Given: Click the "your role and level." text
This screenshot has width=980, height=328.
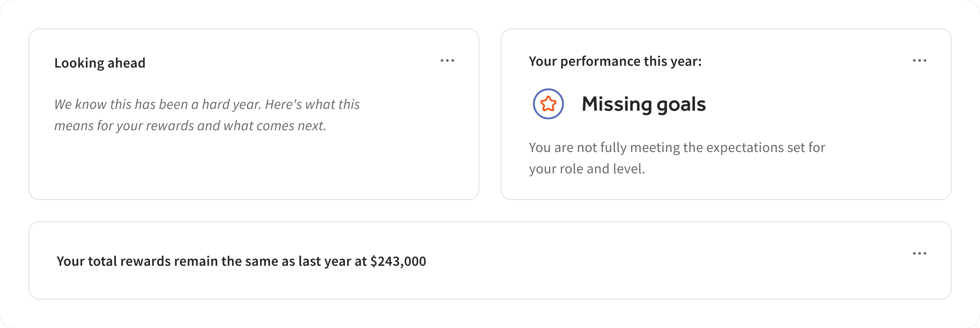Looking at the screenshot, I should pos(586,169).
